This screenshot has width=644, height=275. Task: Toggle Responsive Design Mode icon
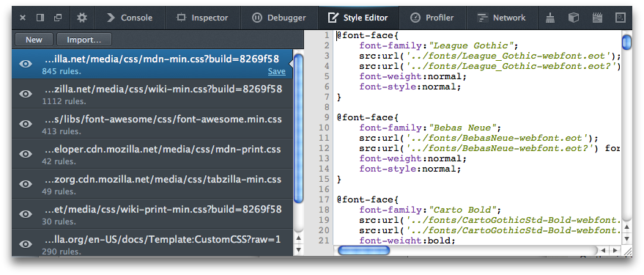click(x=620, y=18)
